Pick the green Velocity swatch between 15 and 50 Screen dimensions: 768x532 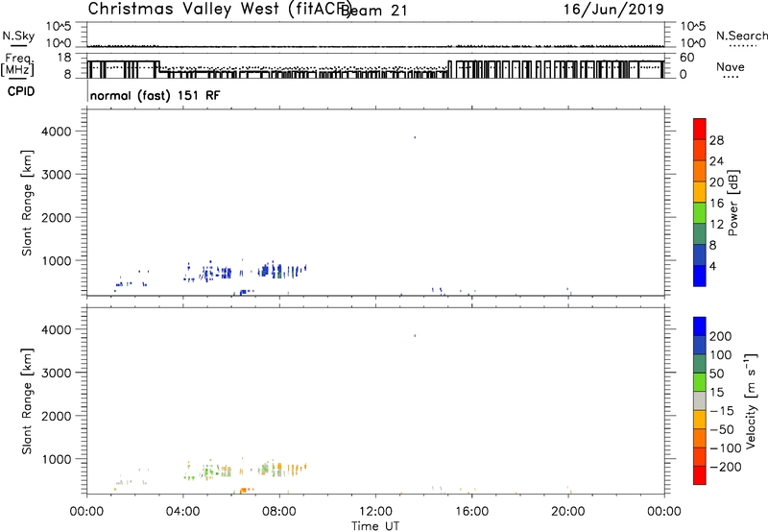[700, 382]
